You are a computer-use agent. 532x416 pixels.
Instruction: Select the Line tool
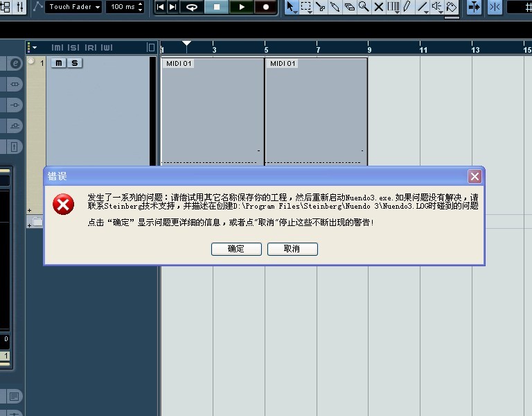tap(423, 7)
